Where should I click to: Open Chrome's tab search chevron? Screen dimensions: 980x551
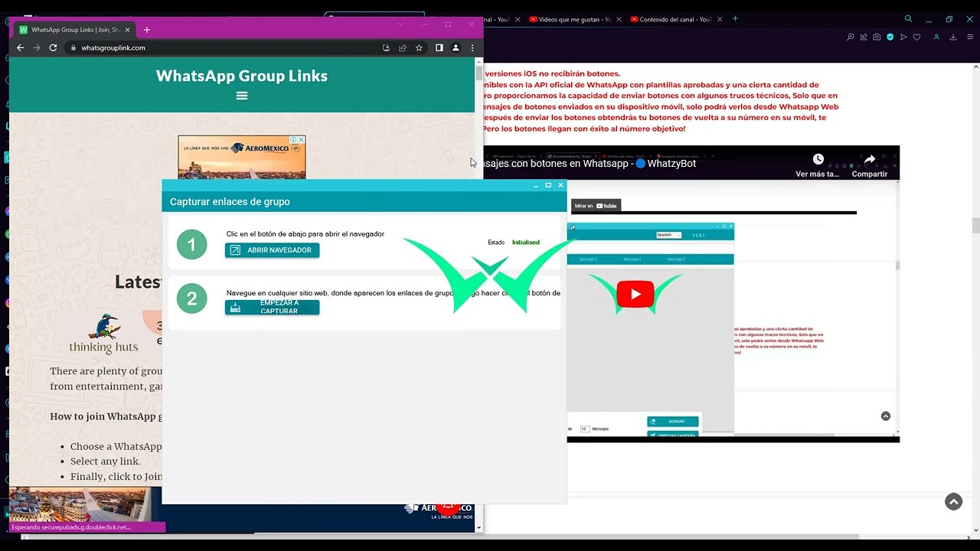coord(400,24)
